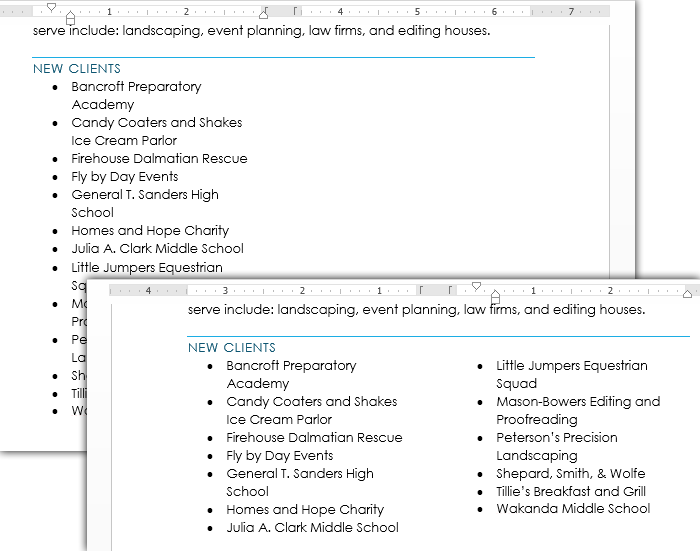Image resolution: width=700 pixels, height=551 pixels.
Task: Click 'Julia A. Clark Middle School' in the two-column document
Action: pyautogui.click(x=312, y=528)
